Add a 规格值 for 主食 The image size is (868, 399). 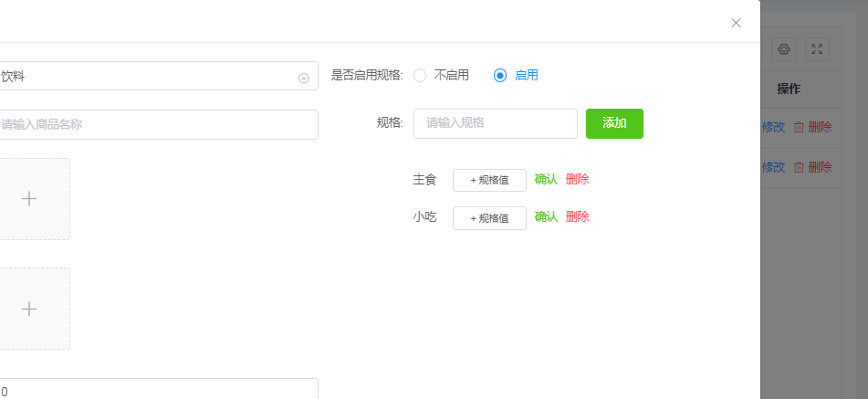[x=489, y=181]
